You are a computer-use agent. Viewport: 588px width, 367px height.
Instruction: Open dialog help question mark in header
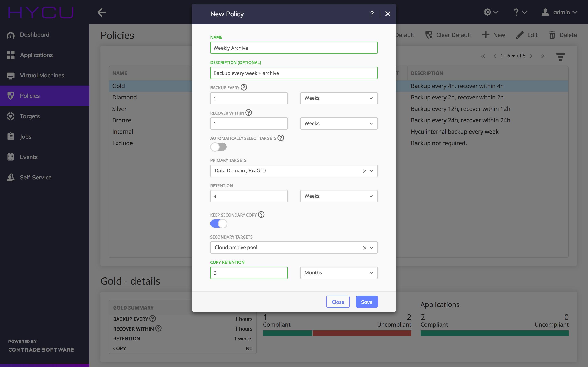tap(372, 14)
